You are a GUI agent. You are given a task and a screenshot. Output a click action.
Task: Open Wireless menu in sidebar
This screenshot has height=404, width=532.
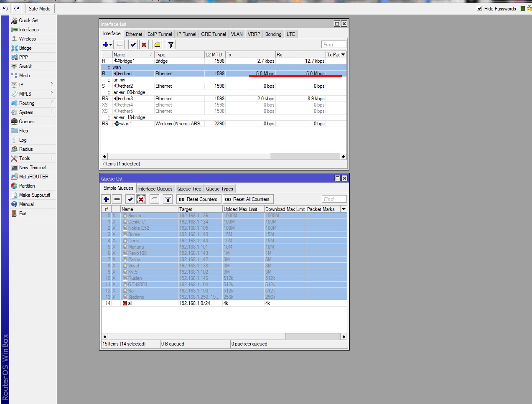33,39
